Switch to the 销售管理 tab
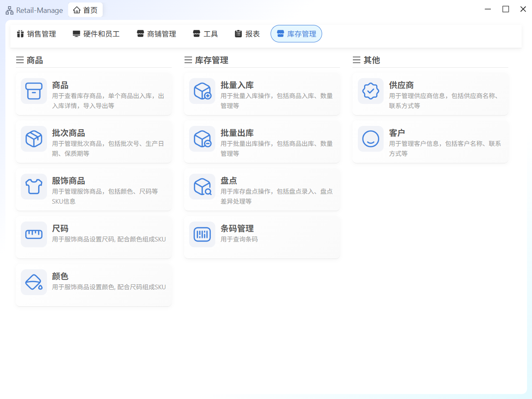 coord(37,34)
